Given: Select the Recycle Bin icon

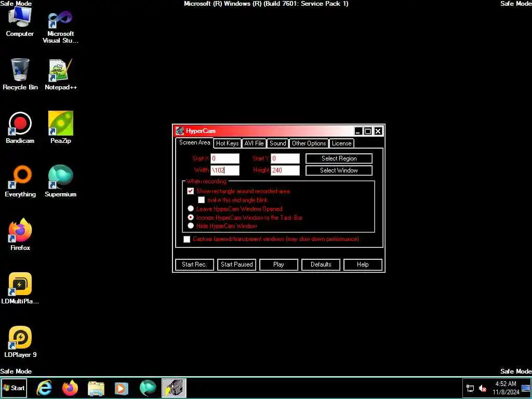Looking at the screenshot, I should point(20,74).
